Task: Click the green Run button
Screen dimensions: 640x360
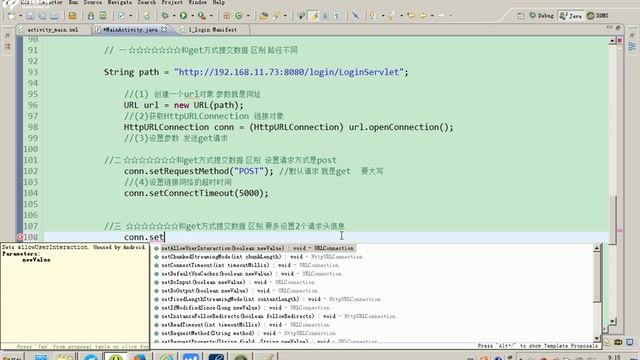Action: (x=183, y=16)
